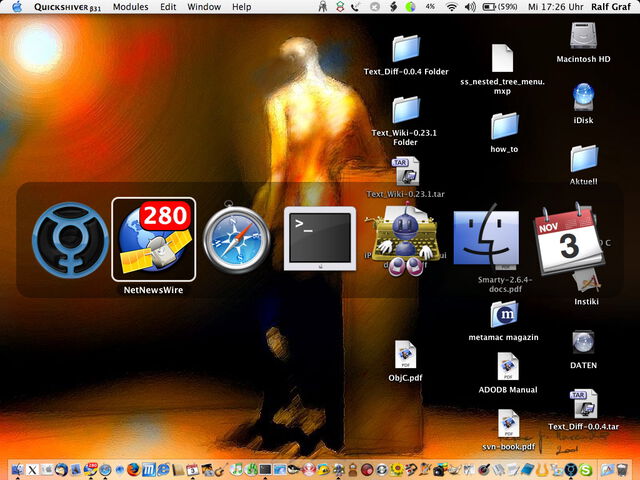Select Quicksilver icon in the app switcher
640x480 pixels.
70,240
